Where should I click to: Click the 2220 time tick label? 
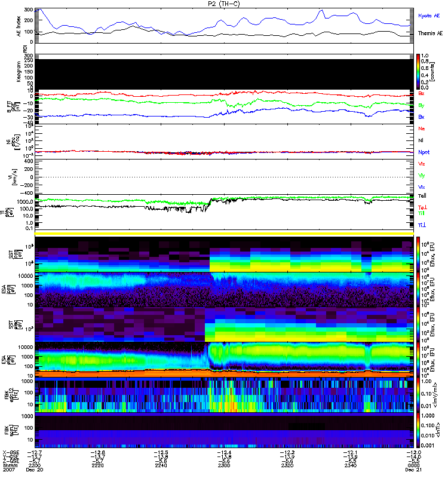(97, 465)
